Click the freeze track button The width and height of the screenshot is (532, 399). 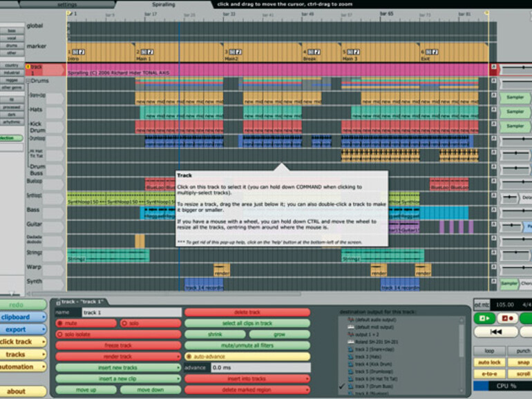click(117, 345)
